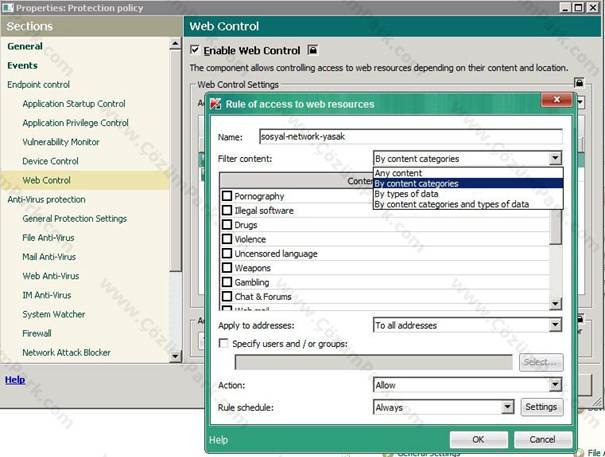Screen dimensions: 605x457
Task: Select By types of data option
Action: coord(468,194)
